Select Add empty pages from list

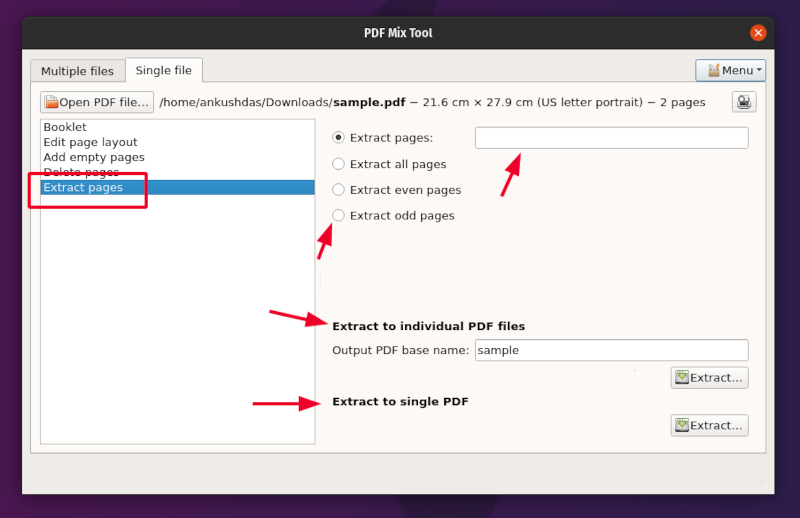94,158
